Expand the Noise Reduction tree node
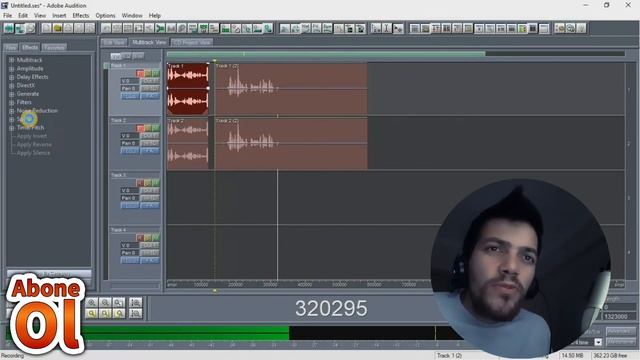Viewport: 640px width, 360px height. pyautogui.click(x=11, y=111)
